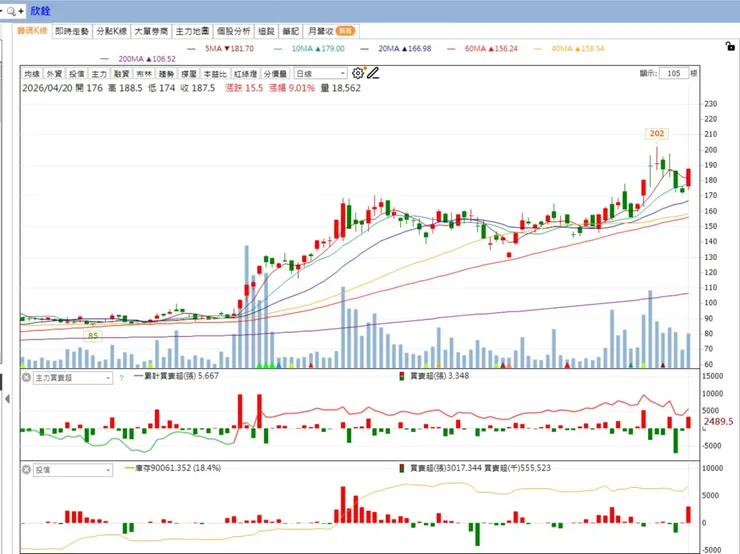
Task: Toggle the 布林 Bollinger bands overlay
Action: point(144,74)
